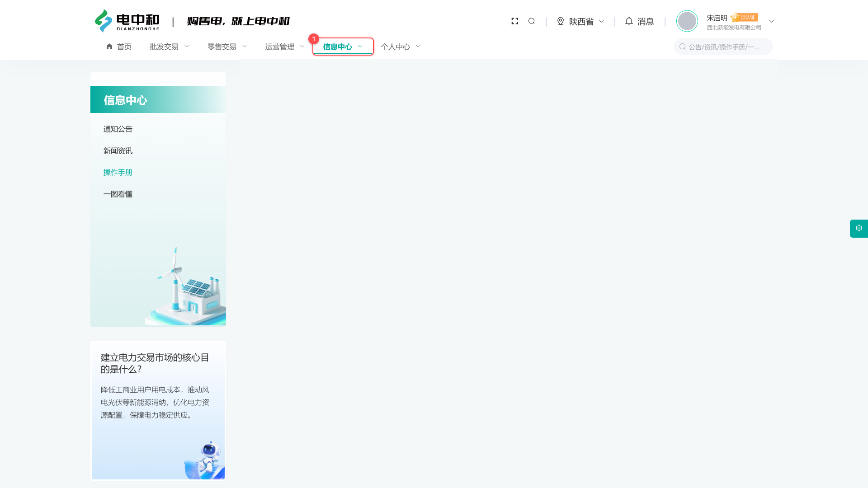Viewport: 868px width, 488px height.
Task: Expand 运营管理 menu chevron
Action: 302,47
